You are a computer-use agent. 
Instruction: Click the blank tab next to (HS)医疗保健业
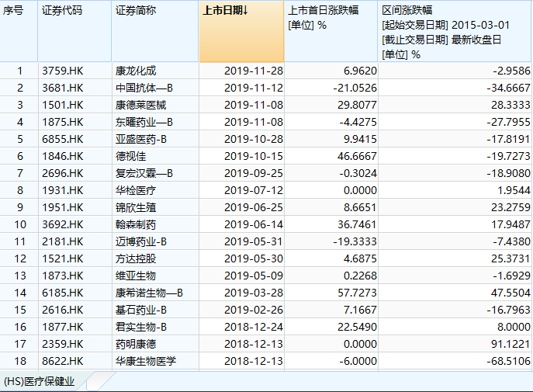(x=101, y=381)
